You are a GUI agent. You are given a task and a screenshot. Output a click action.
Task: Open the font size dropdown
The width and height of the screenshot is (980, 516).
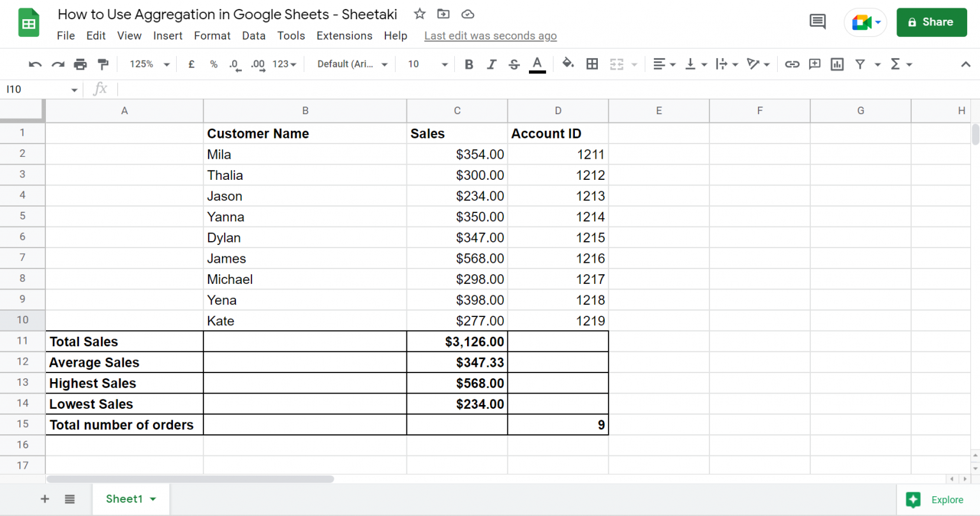coord(426,64)
